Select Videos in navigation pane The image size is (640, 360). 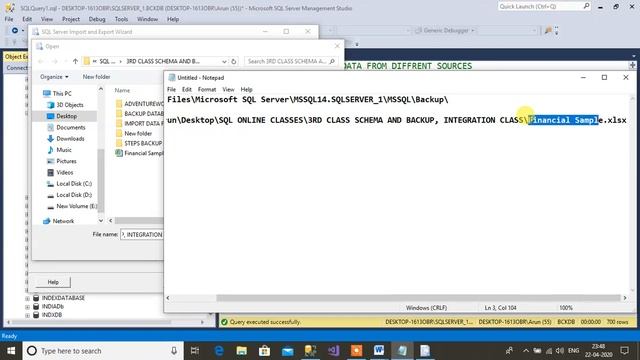(60, 173)
